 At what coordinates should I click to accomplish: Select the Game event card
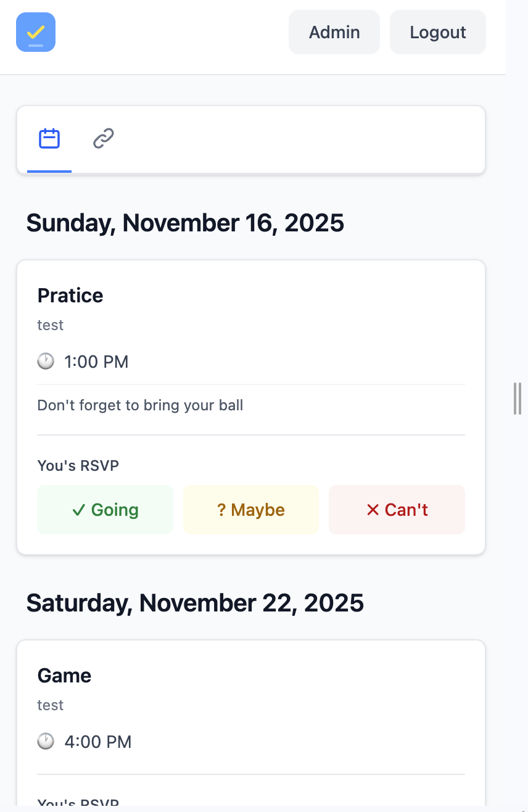pyautogui.click(x=250, y=675)
